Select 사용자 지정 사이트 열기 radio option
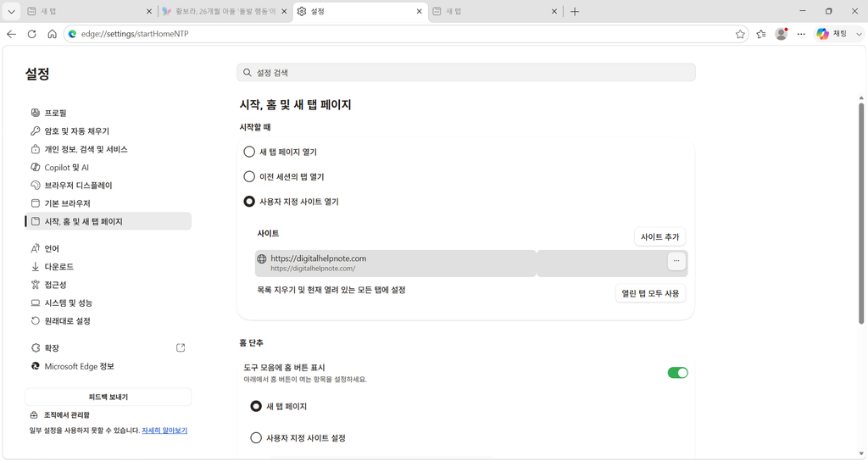The height and width of the screenshot is (461, 868). (x=249, y=202)
